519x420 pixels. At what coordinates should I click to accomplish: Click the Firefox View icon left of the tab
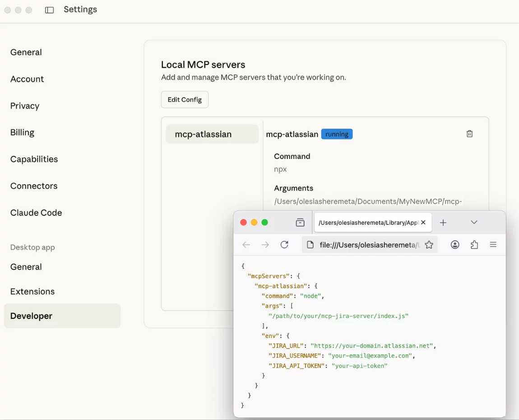(300, 222)
